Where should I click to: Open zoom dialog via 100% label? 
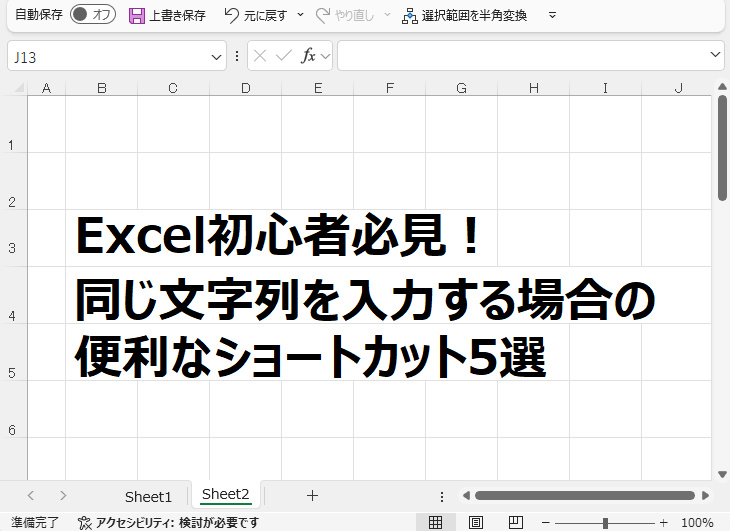(696, 523)
